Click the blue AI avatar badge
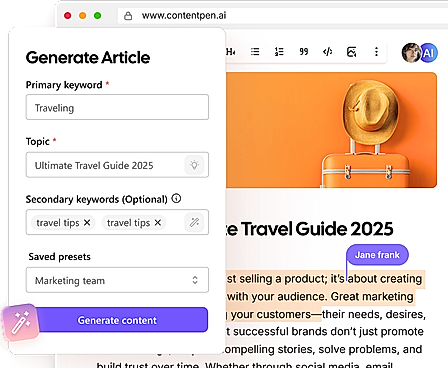The width and height of the screenshot is (448, 368). (429, 53)
